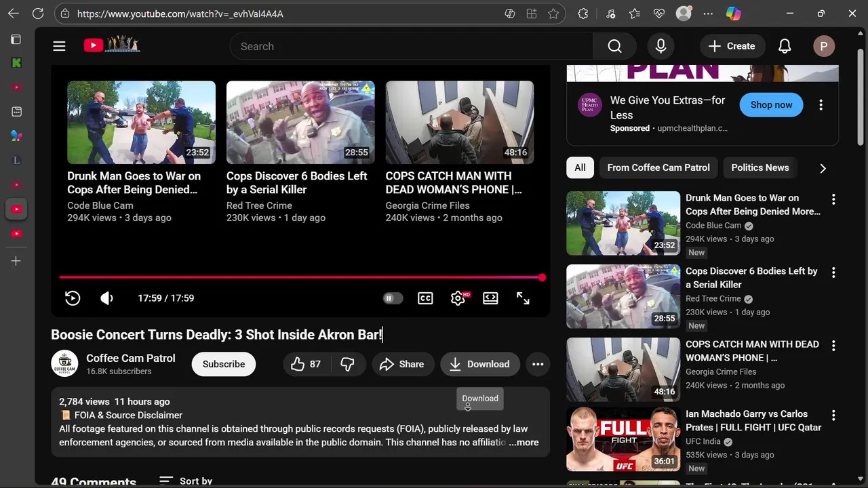Image resolution: width=868 pixels, height=488 pixels.
Task: Reload the page with the browser refresh button
Action: click(x=38, y=14)
